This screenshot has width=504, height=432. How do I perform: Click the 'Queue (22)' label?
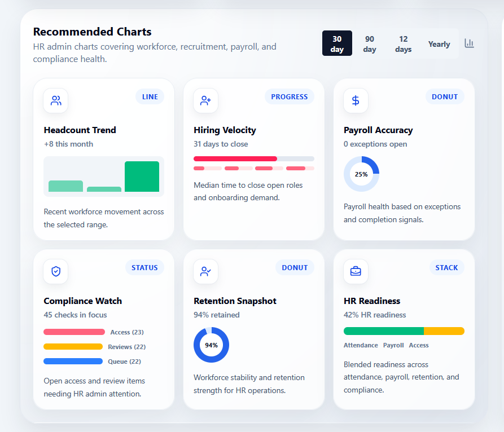[x=124, y=362]
